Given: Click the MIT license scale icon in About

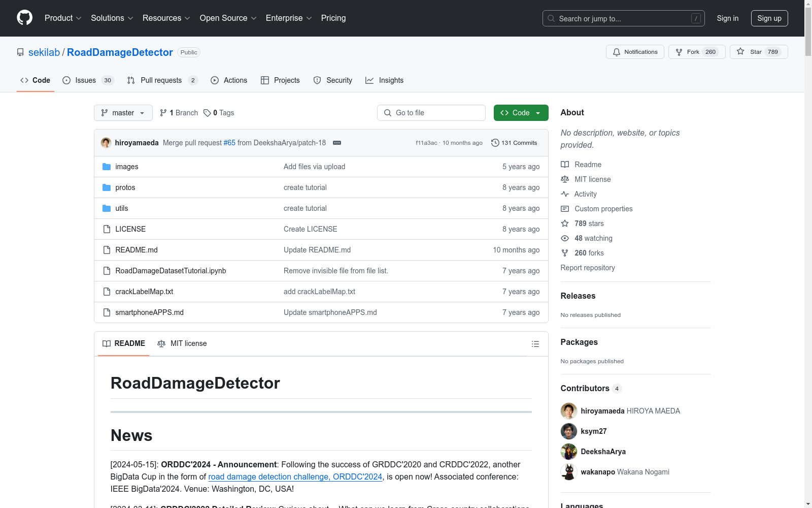Looking at the screenshot, I should coord(565,179).
